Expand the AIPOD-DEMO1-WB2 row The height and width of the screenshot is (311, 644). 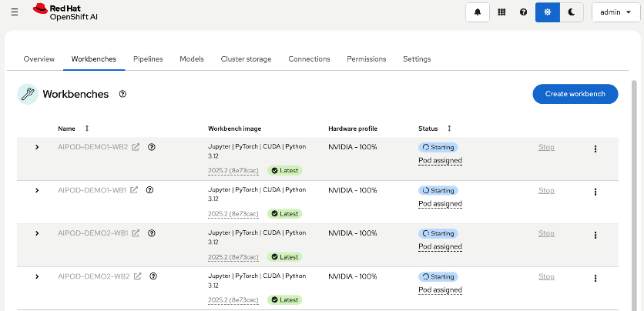(x=37, y=147)
